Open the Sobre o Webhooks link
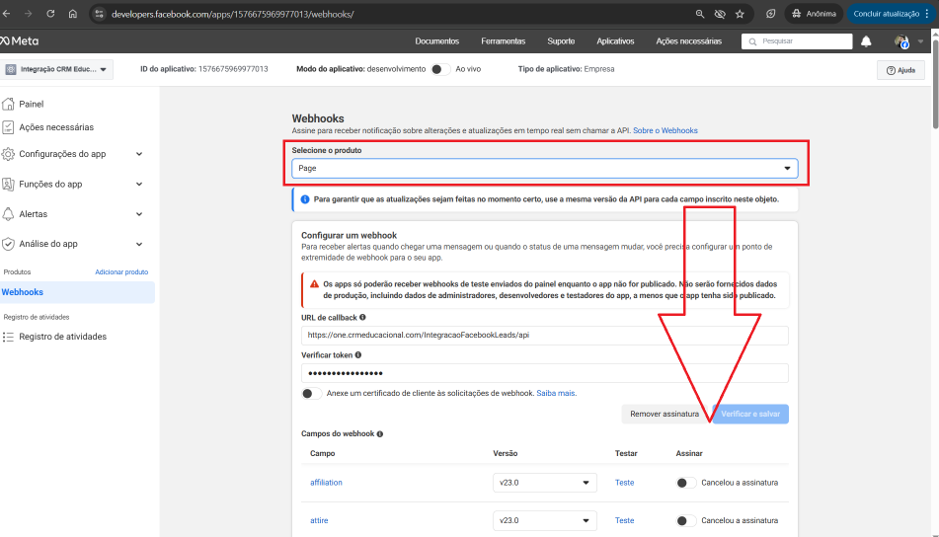 click(665, 131)
